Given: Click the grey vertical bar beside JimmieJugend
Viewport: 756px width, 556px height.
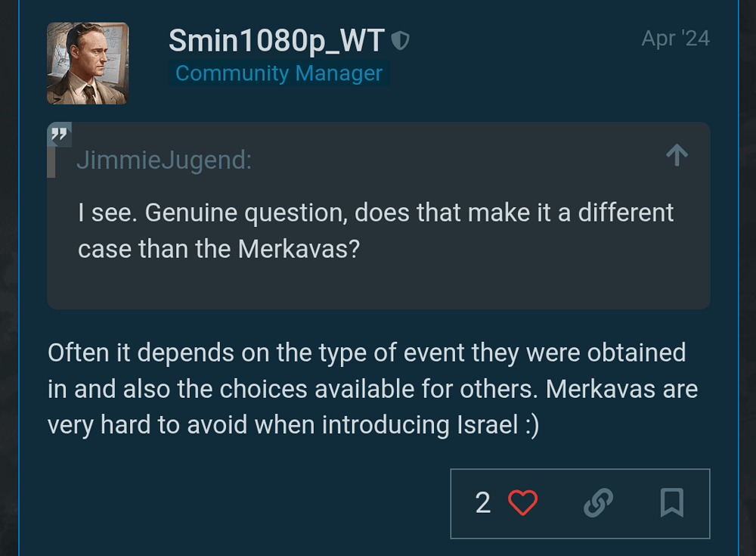Looking at the screenshot, I should point(51,161).
